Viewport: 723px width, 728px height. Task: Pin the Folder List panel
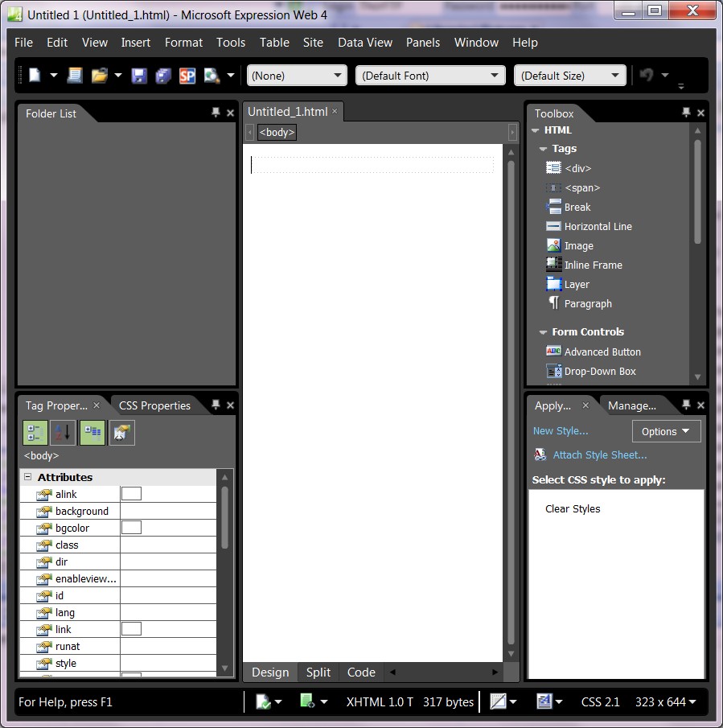[x=216, y=113]
